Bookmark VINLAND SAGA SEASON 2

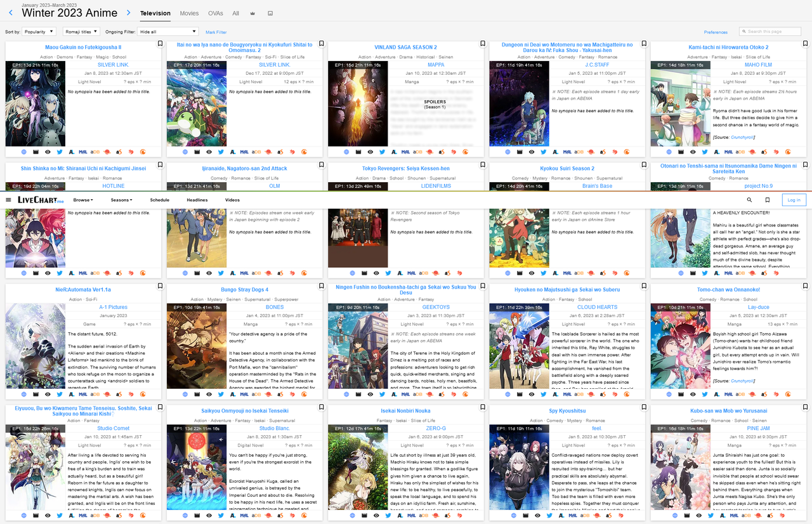tap(482, 44)
